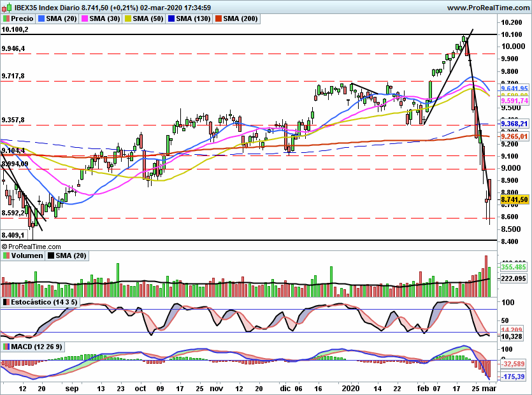Click the 10,328 stochastic value tag

(x=512, y=336)
